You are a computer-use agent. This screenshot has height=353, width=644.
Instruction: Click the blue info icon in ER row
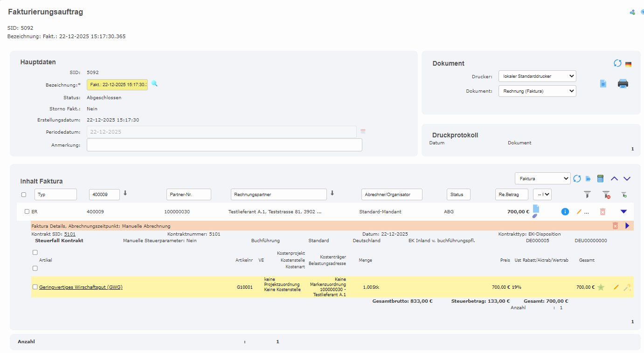pos(565,212)
